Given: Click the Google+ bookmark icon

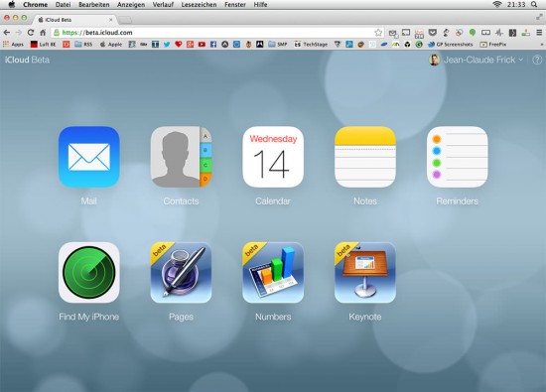Looking at the screenshot, I should pos(191,45).
